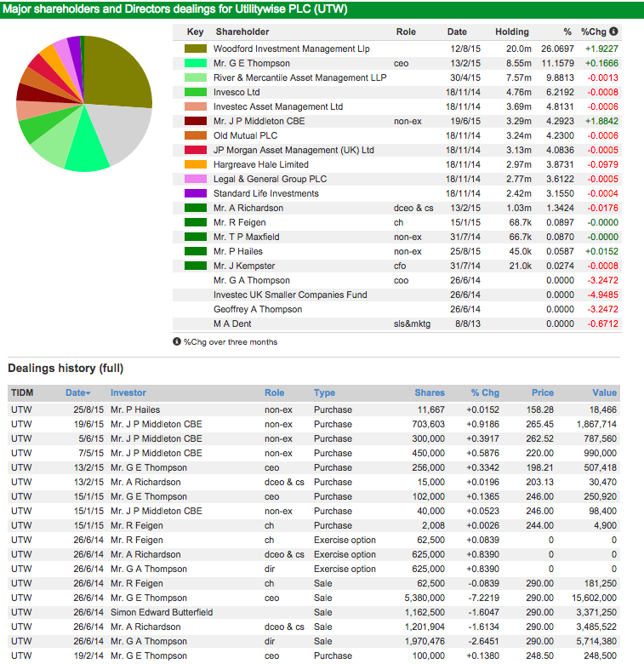Click 'Mr. T P Maxfield' shareholder name
The image size is (644, 664).
[246, 237]
